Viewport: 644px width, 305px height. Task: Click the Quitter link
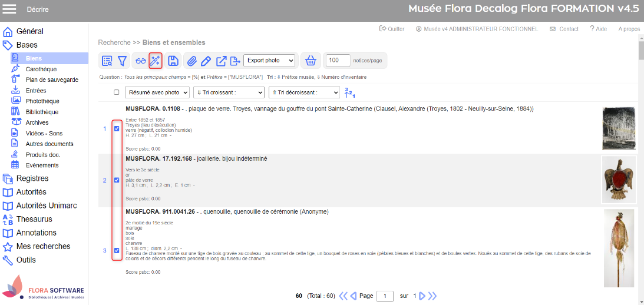point(392,29)
